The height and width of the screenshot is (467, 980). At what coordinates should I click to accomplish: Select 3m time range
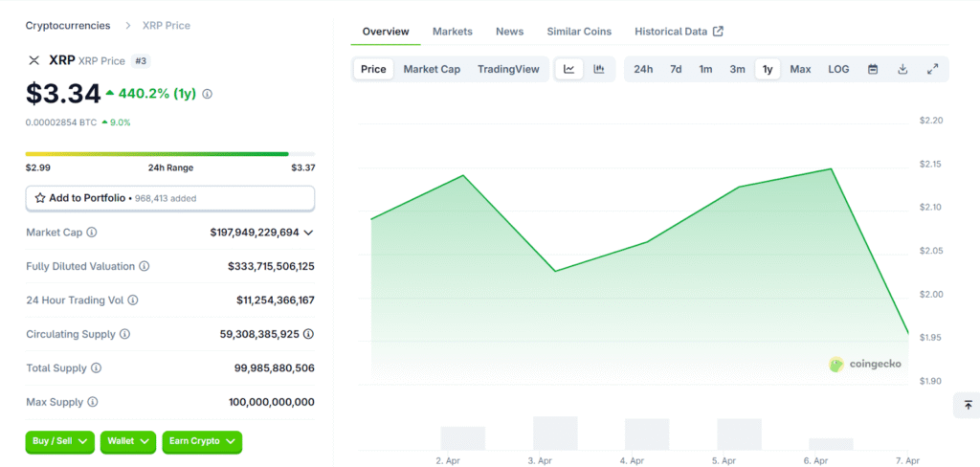click(738, 70)
